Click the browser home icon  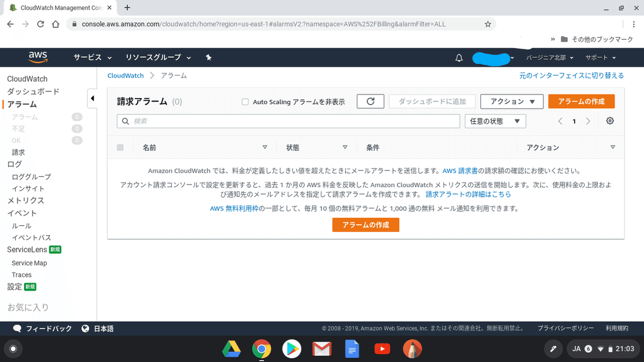[57, 24]
